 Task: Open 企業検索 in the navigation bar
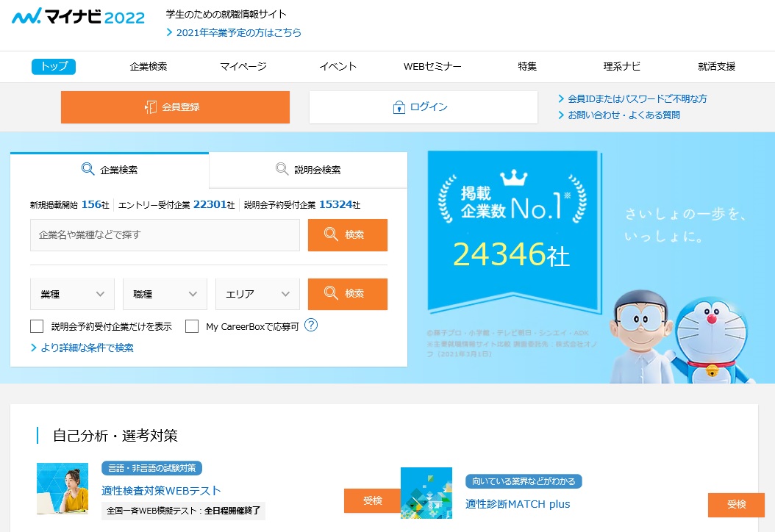click(149, 66)
